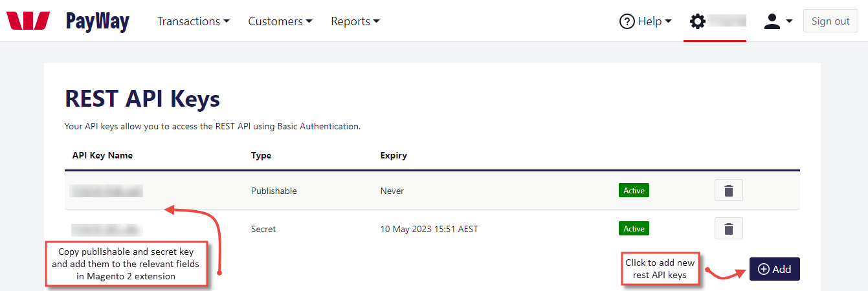Click the 'Expiry' column header
Screen dimensions: 868x291
coord(394,155)
